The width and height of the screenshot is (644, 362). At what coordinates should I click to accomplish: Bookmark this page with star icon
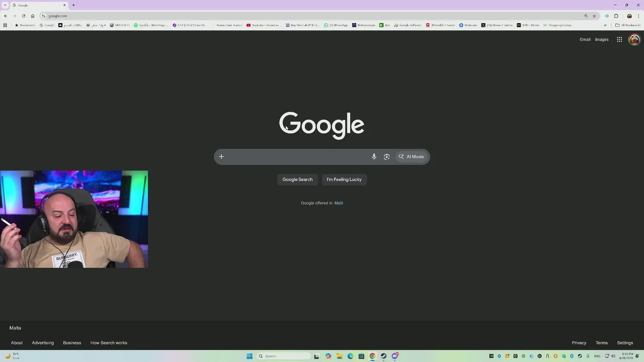coord(594,16)
